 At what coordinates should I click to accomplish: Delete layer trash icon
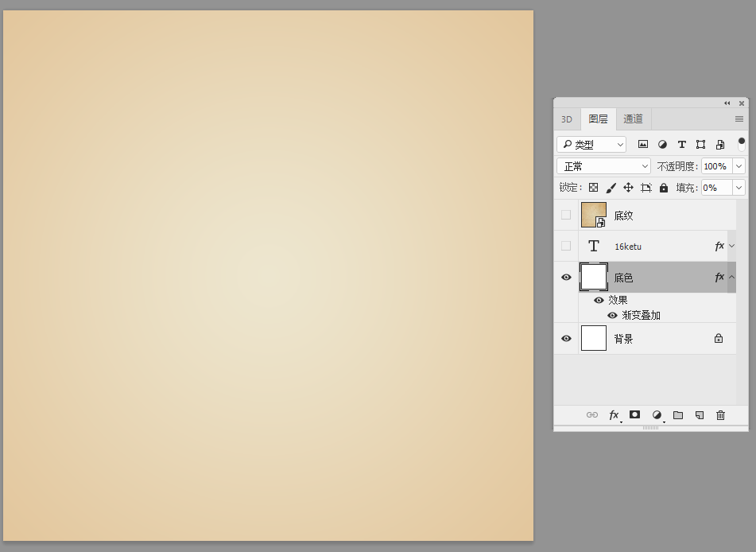coord(720,415)
